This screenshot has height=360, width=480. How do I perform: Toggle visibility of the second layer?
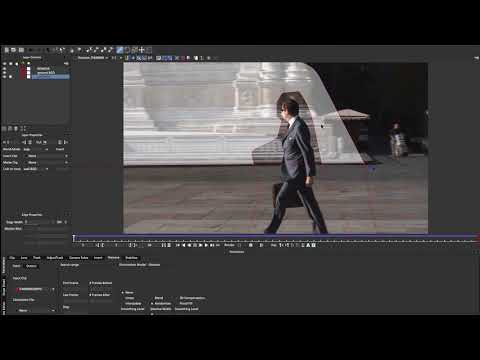tap(4, 73)
